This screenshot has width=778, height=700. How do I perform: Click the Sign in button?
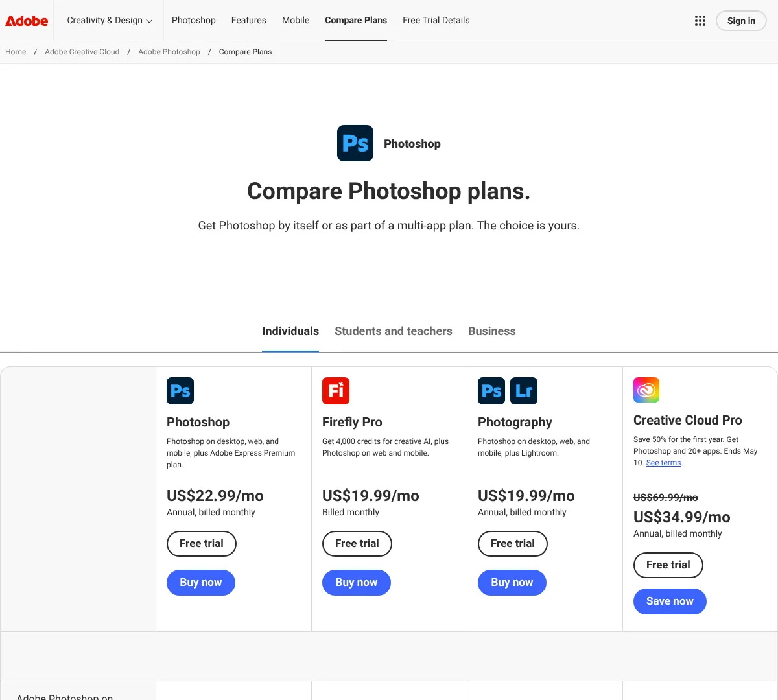(x=741, y=21)
